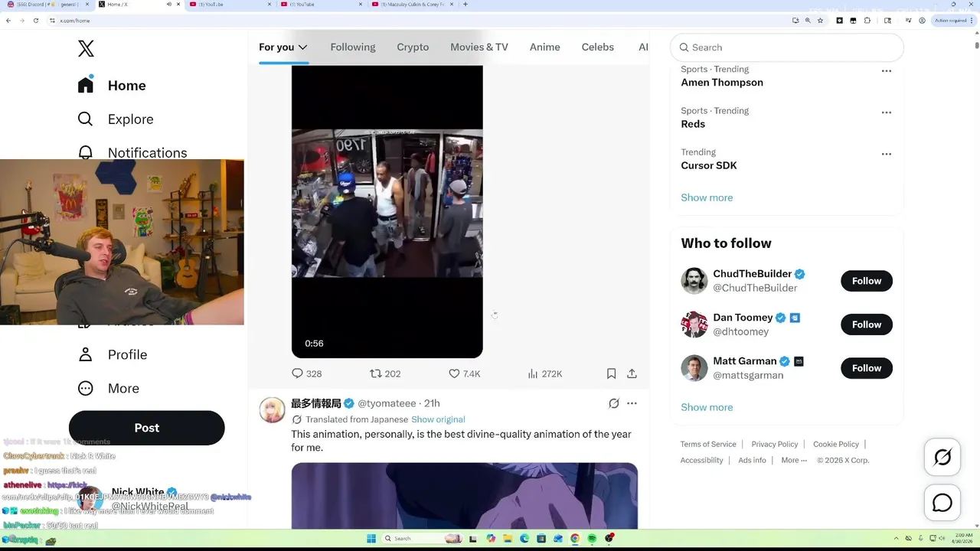Open options for Amen Thompson trend
The image size is (980, 551).
(887, 71)
